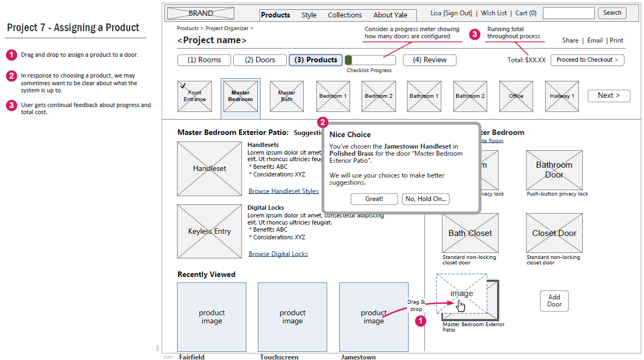The image size is (644, 360).
Task: Click the Bathroom 2 room icon
Action: [x=470, y=96]
